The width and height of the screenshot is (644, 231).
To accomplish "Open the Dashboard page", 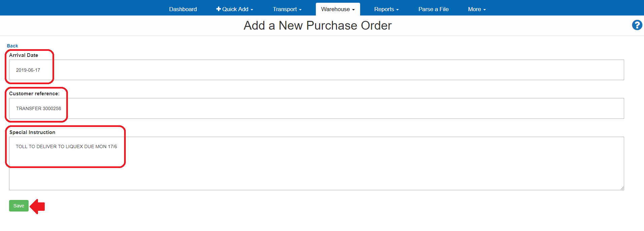I will click(183, 9).
